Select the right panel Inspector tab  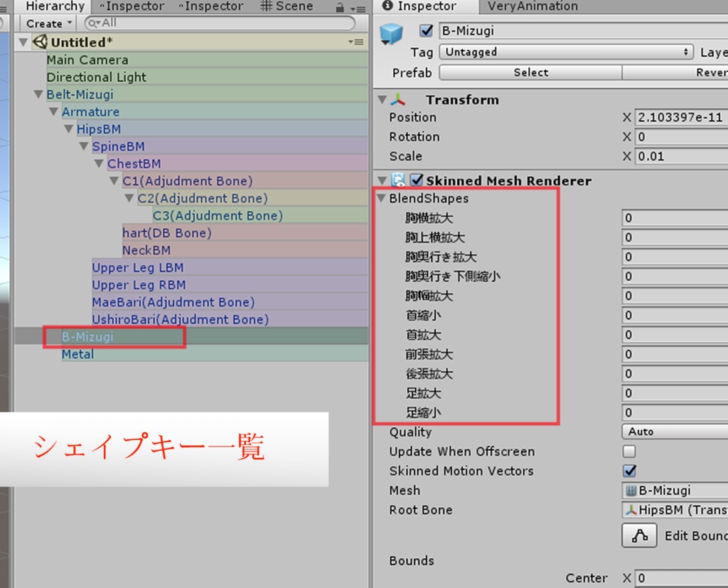point(426,6)
